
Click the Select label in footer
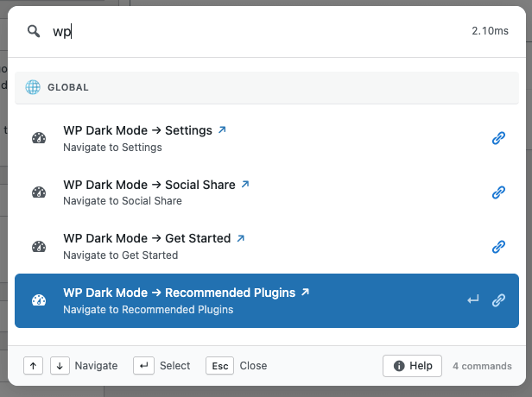(175, 366)
